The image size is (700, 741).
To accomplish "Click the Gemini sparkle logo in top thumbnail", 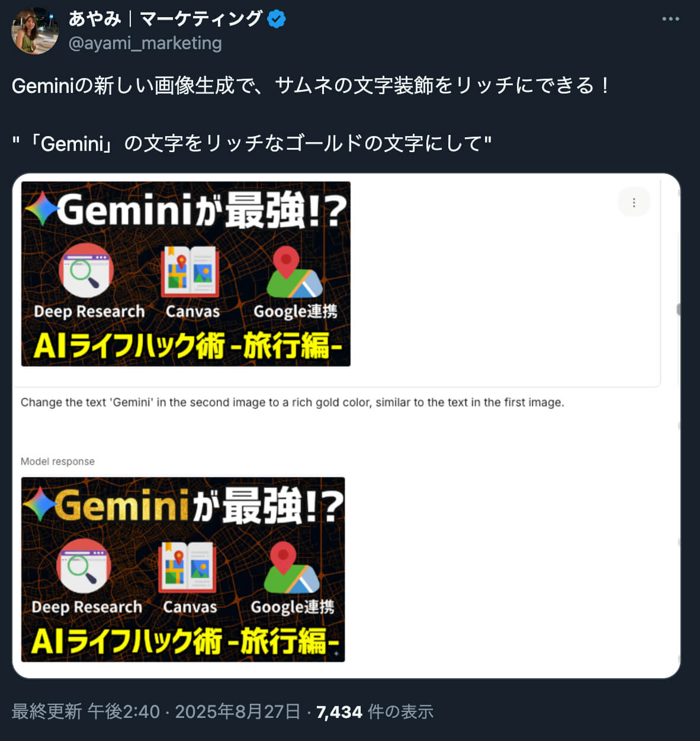I will (x=41, y=210).
